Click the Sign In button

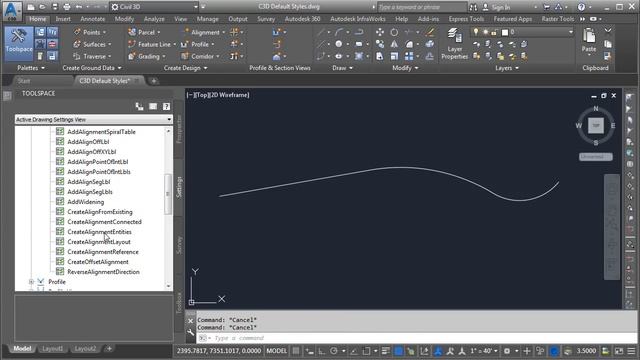[496, 7]
